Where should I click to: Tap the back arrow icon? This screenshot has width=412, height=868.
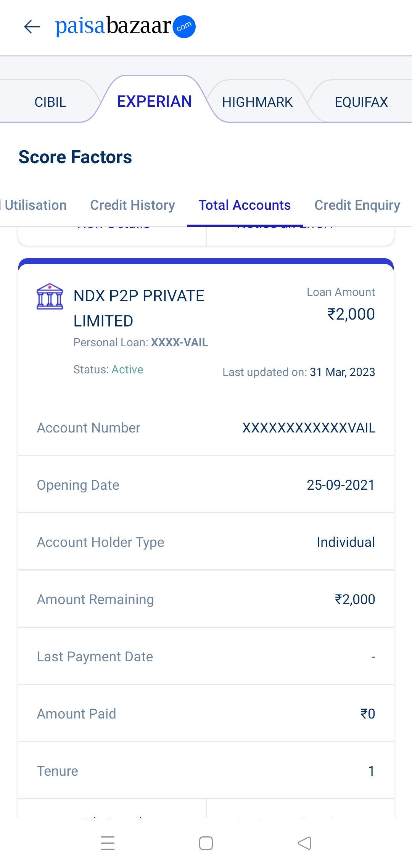(x=32, y=27)
